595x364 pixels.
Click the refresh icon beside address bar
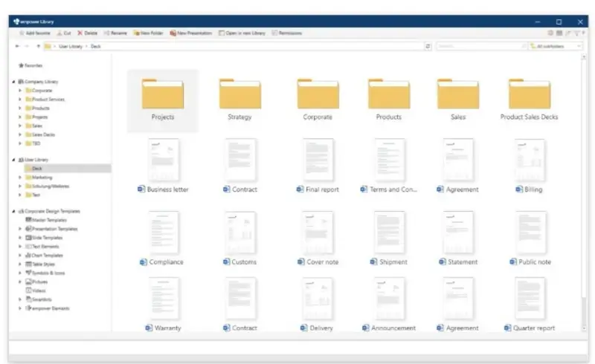(x=428, y=46)
